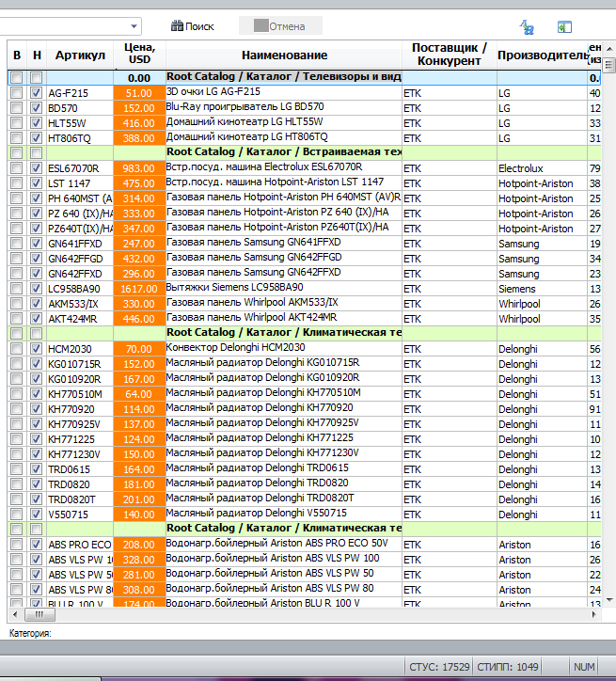The height and width of the screenshot is (681, 616).
Task: Click the scroll down arrow of vertical scrollbar
Action: click(609, 600)
